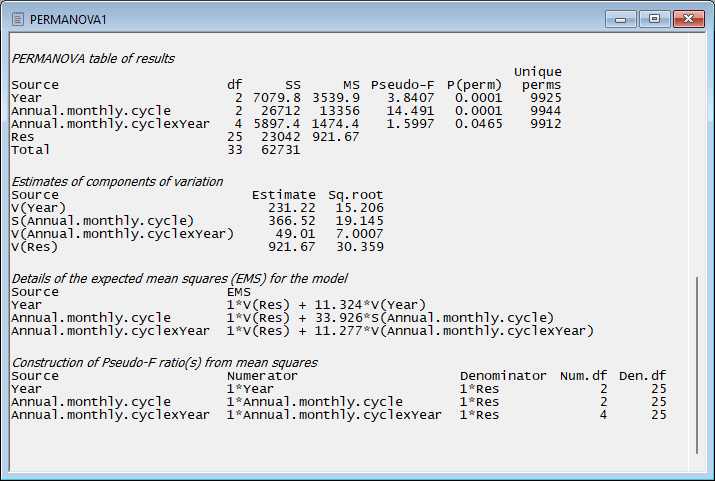Maximize the PERMANOVA1 results window
This screenshot has width=715, height=481.
[x=655, y=18]
